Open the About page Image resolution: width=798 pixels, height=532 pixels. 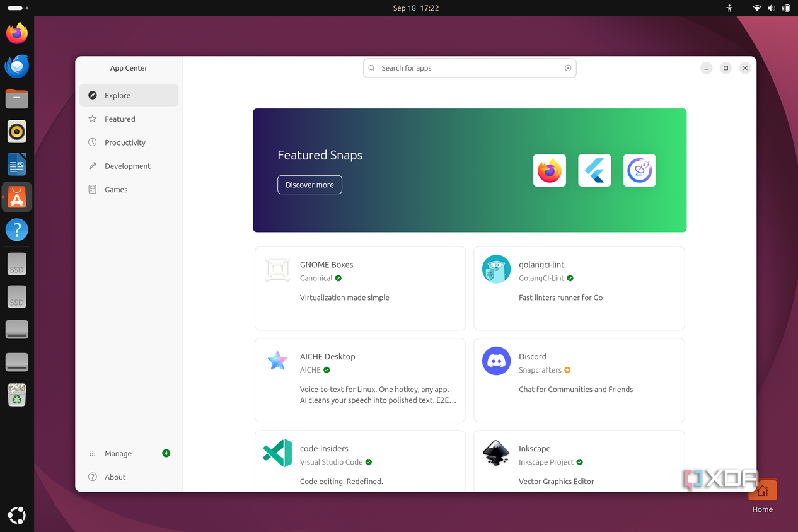(129, 477)
